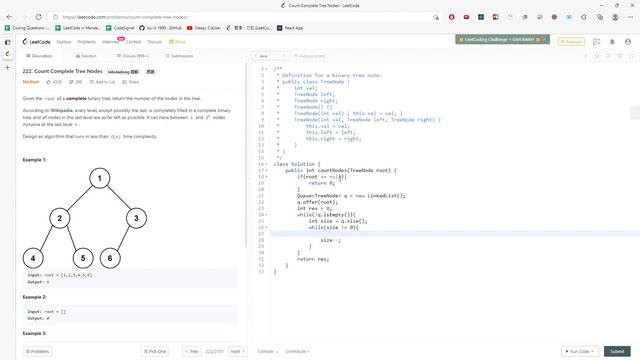Image resolution: width=640 pixels, height=360 pixels.
Task: Submit the solution
Action: (x=617, y=351)
